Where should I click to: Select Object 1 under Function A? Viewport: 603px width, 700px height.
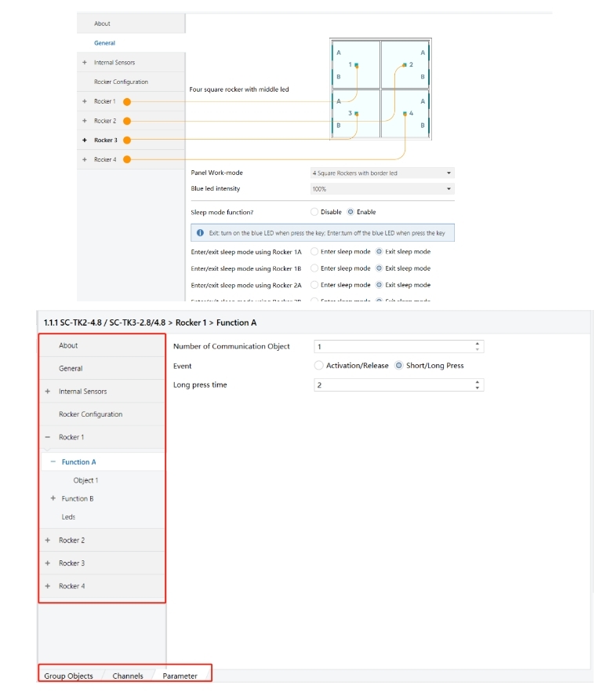(x=85, y=480)
